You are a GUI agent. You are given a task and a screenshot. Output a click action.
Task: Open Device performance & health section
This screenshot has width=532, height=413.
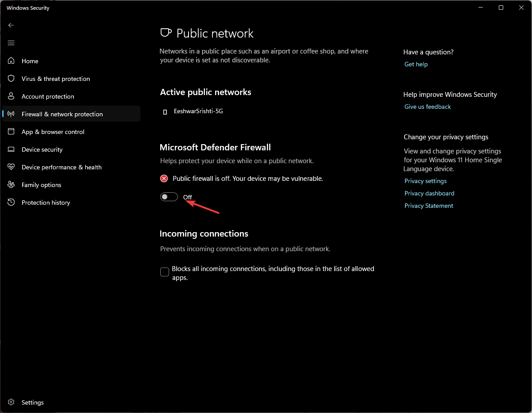62,167
